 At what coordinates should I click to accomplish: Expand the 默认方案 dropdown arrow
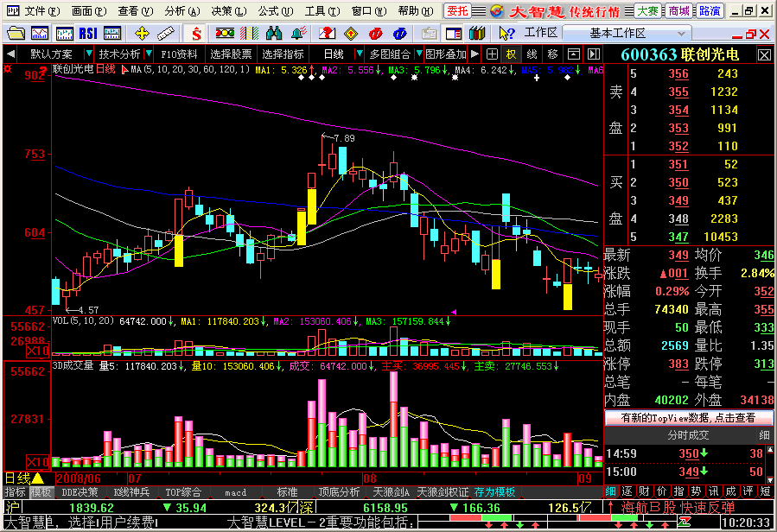click(89, 54)
